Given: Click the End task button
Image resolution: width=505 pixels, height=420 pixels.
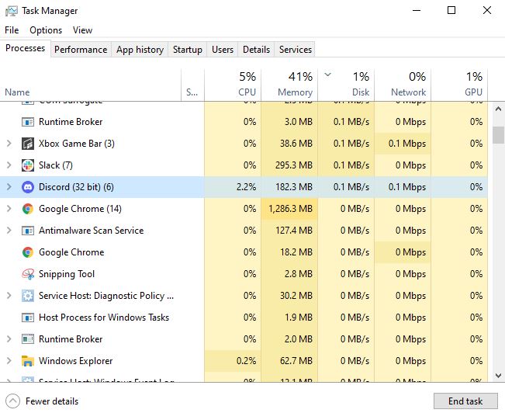Looking at the screenshot, I should tap(465, 401).
